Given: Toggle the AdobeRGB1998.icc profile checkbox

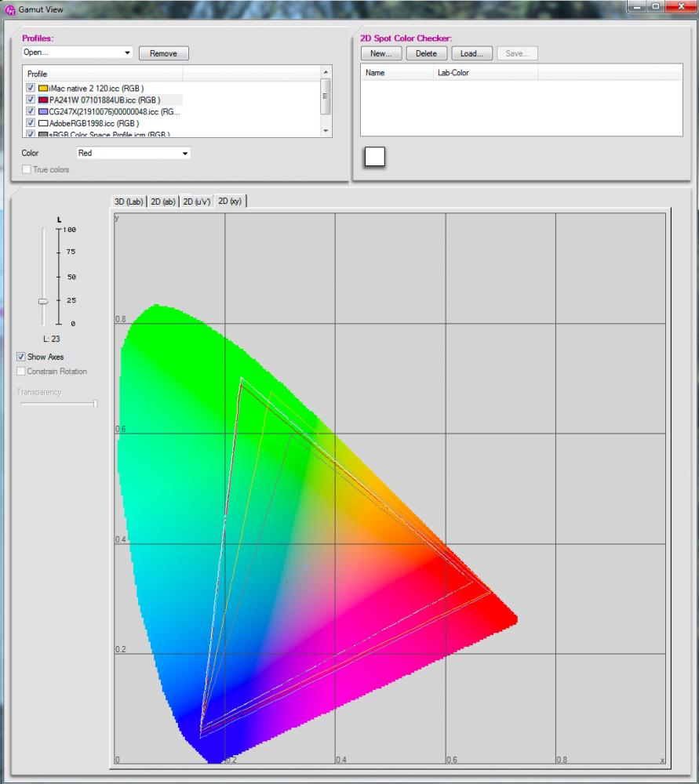Looking at the screenshot, I should [31, 122].
